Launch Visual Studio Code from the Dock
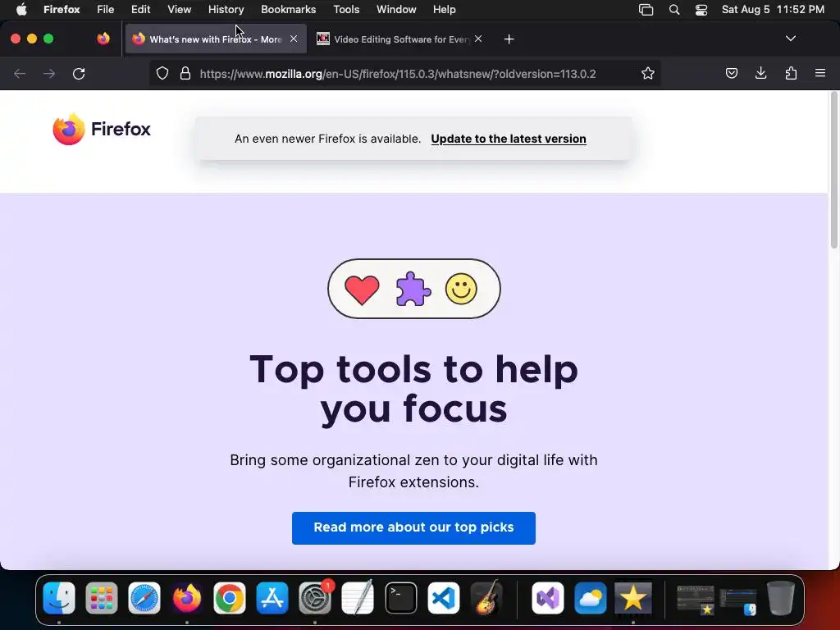 (x=444, y=598)
